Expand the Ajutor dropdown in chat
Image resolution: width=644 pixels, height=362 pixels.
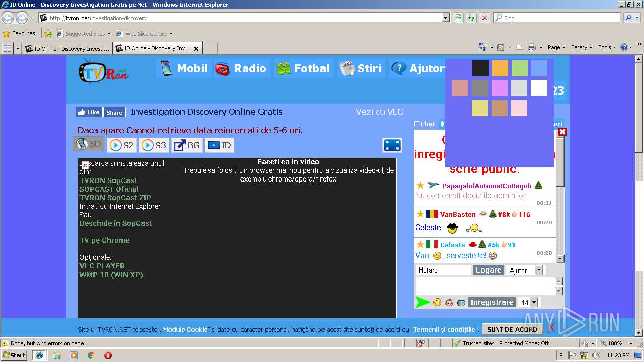pos(539,270)
